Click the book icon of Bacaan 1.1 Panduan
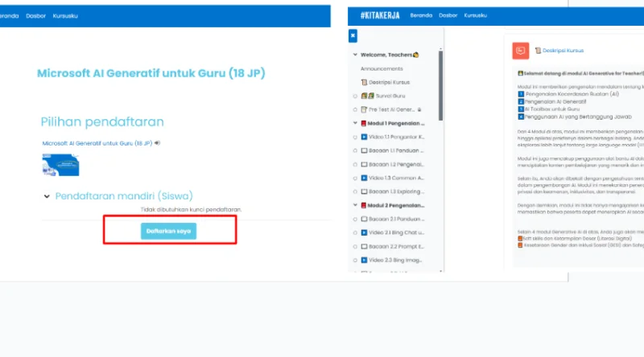 coord(364,150)
